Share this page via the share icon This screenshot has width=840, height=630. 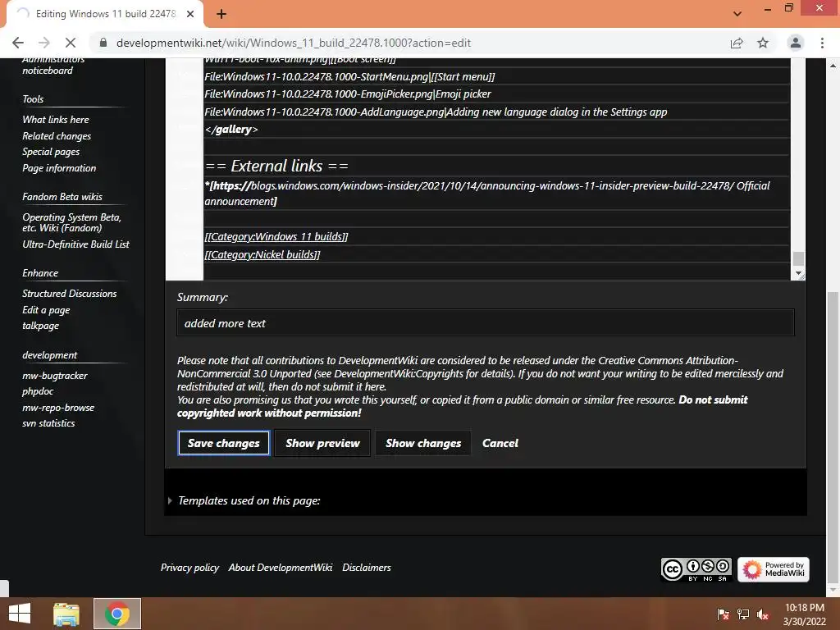coord(737,43)
